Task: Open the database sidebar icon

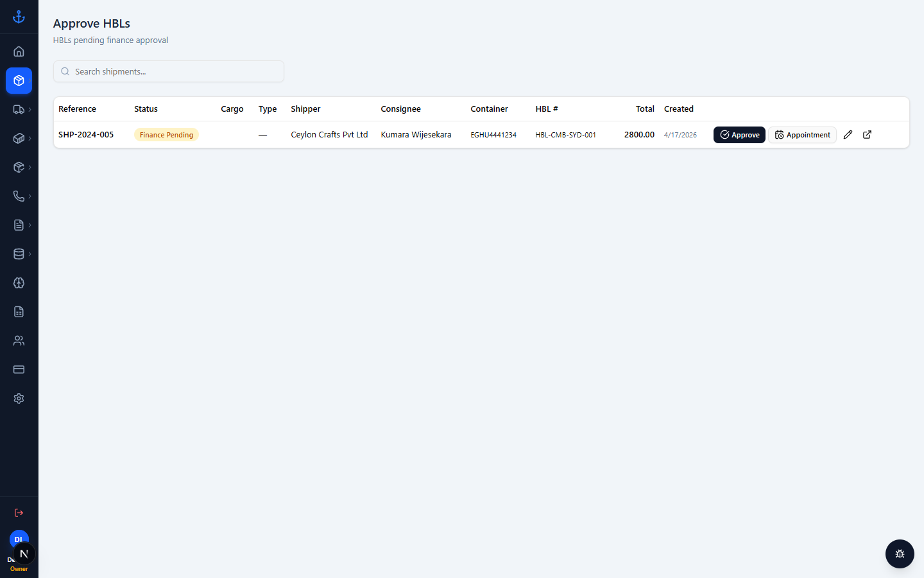Action: pos(19,254)
